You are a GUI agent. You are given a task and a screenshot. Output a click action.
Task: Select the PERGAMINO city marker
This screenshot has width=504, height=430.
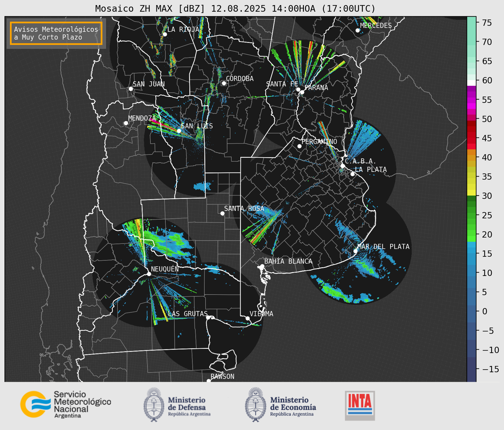[x=299, y=146]
